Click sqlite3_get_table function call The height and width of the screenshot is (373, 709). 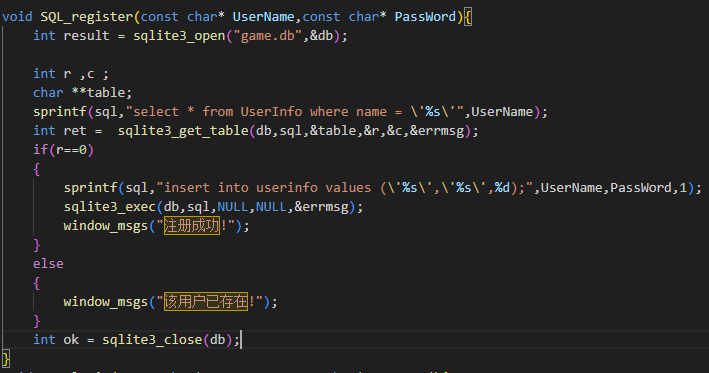(x=183, y=131)
